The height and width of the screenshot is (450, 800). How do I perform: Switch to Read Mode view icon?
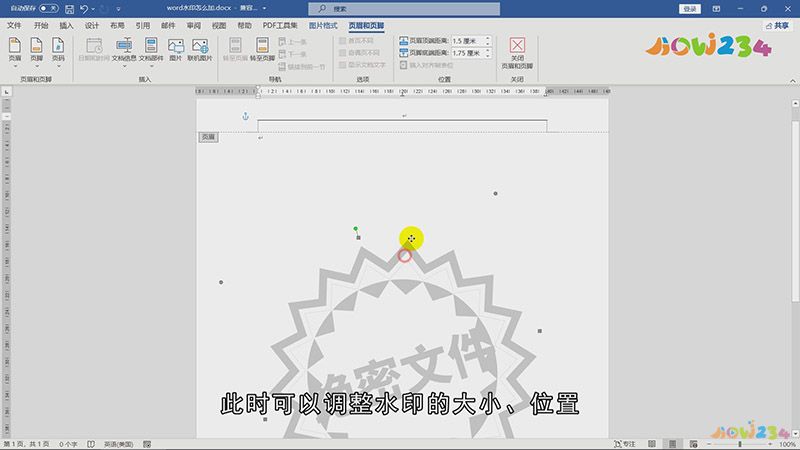[652, 444]
